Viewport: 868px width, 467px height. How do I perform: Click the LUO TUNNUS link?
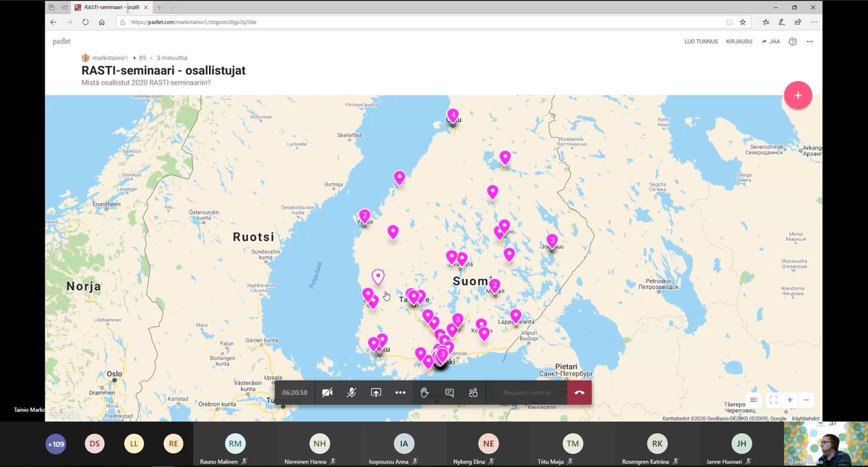click(701, 41)
